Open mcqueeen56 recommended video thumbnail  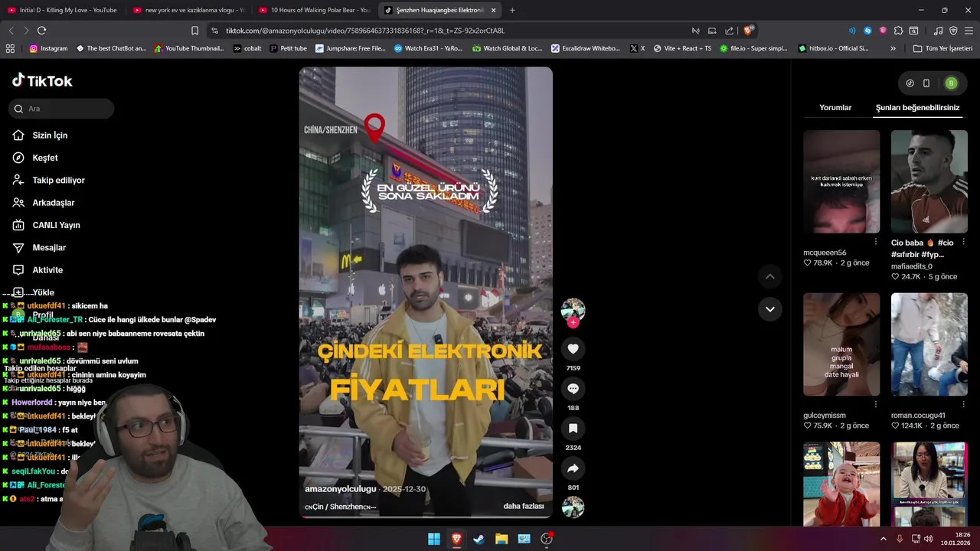click(x=841, y=181)
